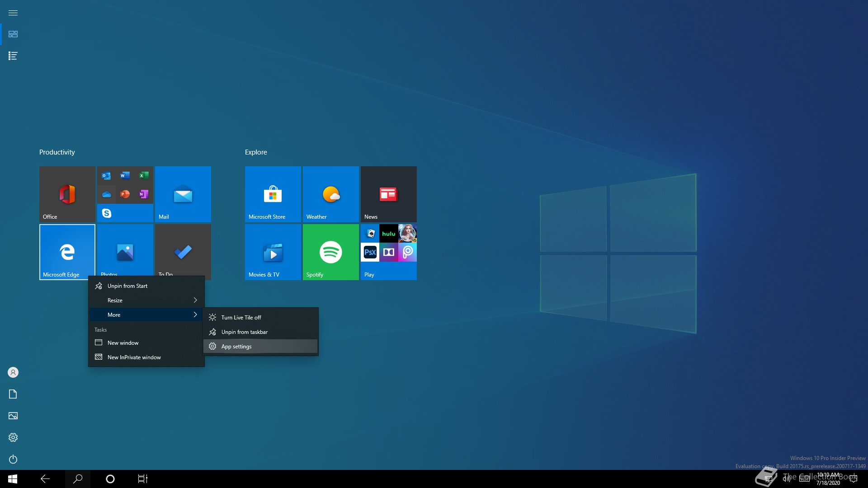
Task: Click the taskbar Back arrow
Action: pos(45,479)
